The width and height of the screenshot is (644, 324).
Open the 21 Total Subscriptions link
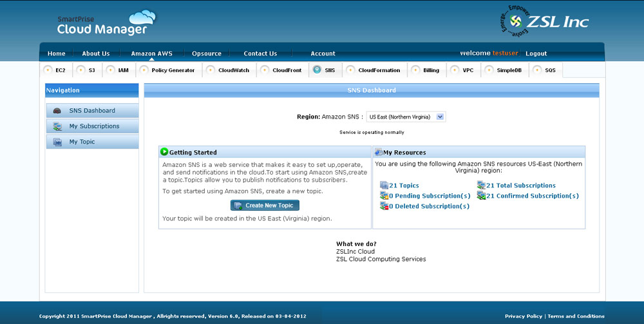[x=521, y=186]
